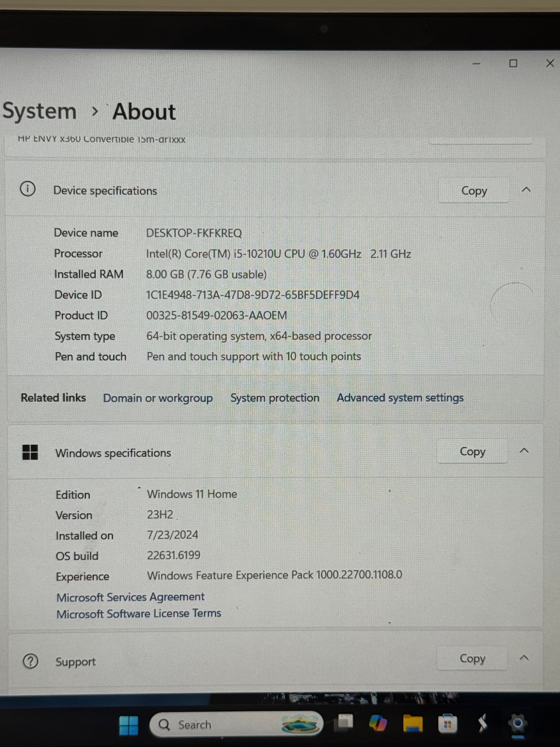Click the Windows Start button
Screen dimensions: 560x747
tap(129, 725)
